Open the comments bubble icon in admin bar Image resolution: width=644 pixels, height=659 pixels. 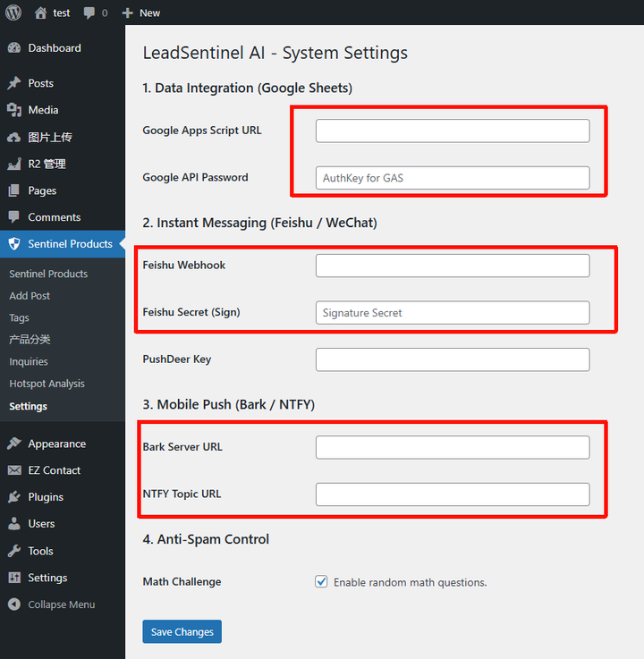(x=89, y=13)
